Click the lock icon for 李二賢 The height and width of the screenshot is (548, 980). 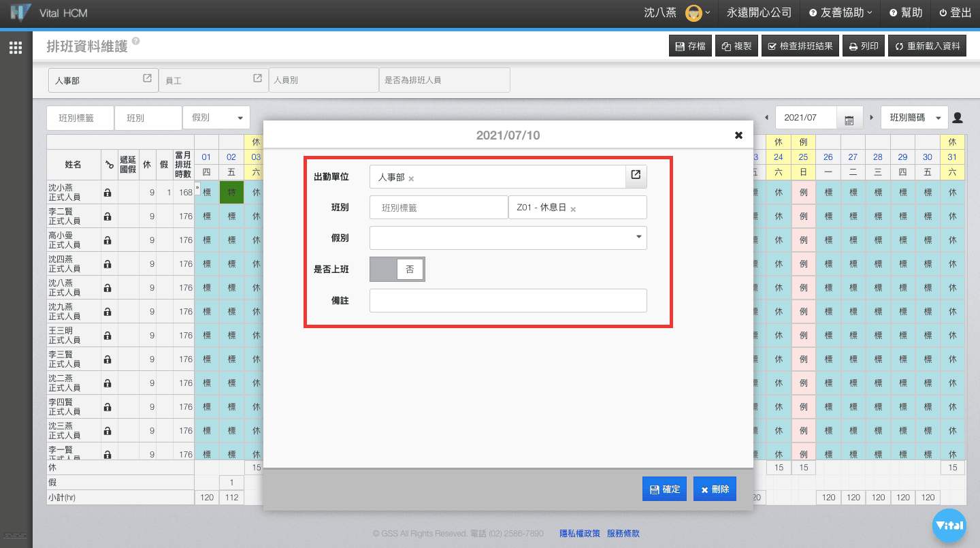[x=108, y=216]
